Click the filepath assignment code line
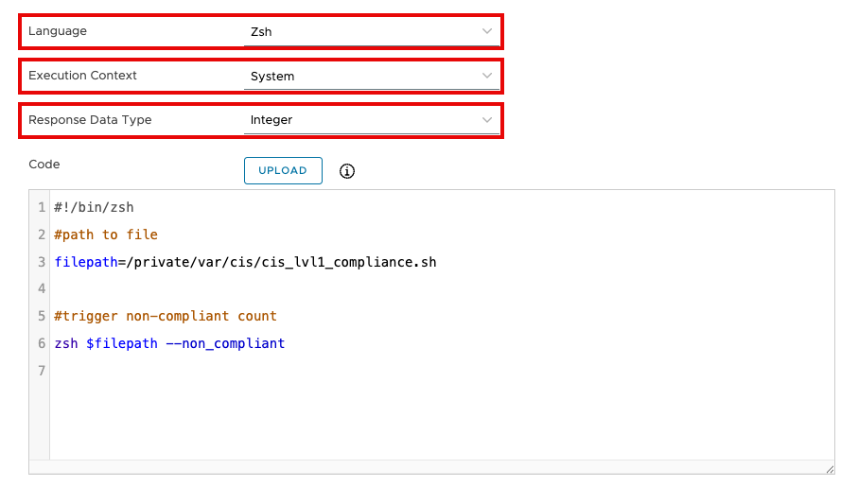This screenshot has height=504, width=858. pyautogui.click(x=245, y=262)
